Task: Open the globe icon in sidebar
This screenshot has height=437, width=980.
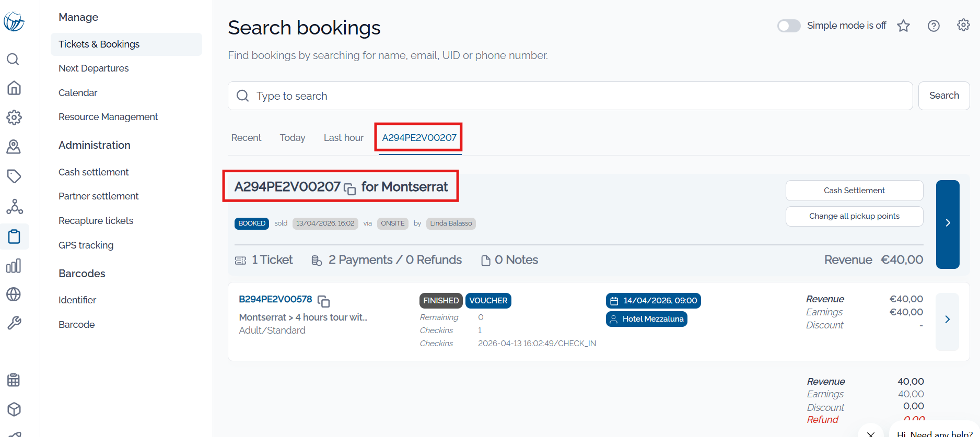Action: point(14,294)
